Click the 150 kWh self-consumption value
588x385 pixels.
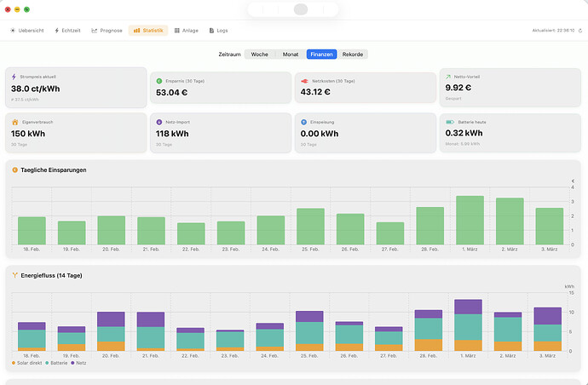click(x=28, y=134)
